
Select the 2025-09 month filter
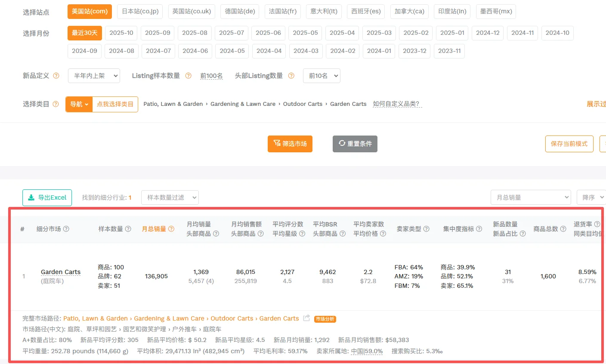click(157, 33)
